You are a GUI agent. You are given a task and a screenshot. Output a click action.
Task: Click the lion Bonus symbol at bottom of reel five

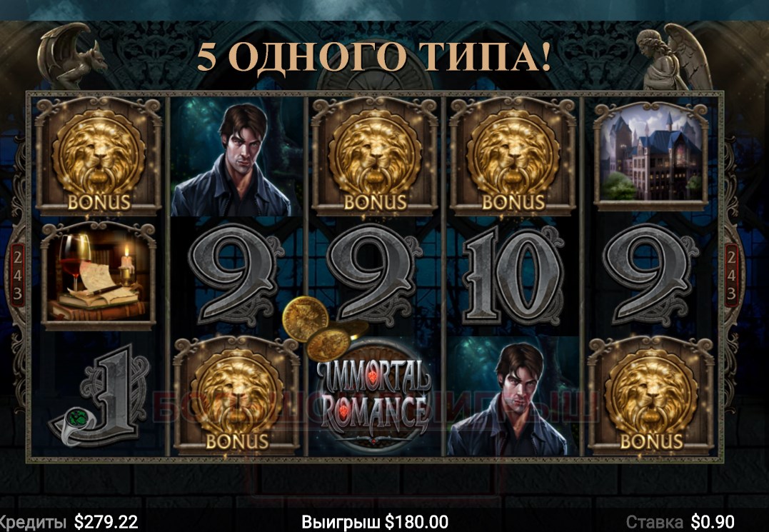650,396
